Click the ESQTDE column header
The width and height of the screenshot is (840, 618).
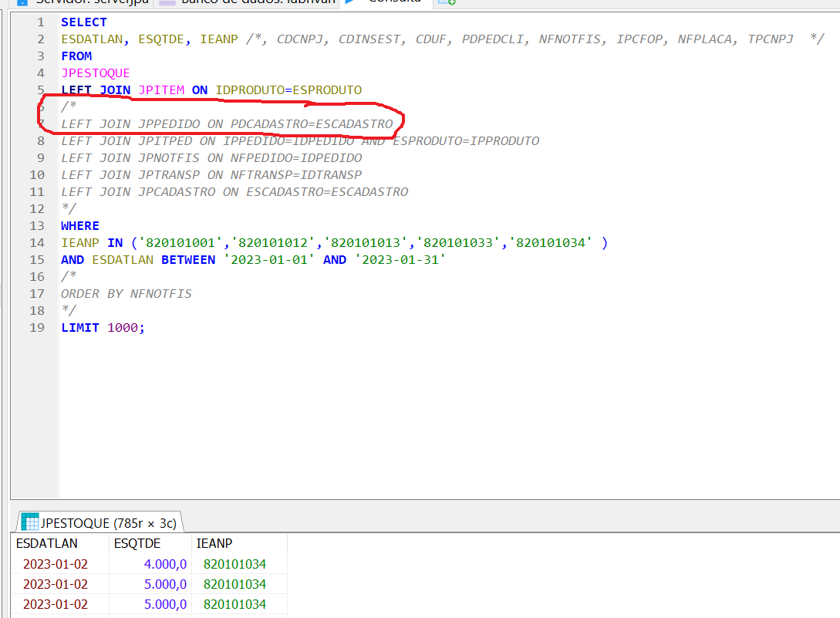click(x=136, y=543)
